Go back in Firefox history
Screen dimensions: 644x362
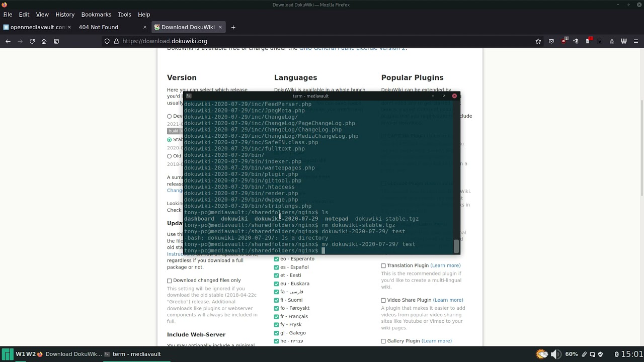tap(8, 41)
